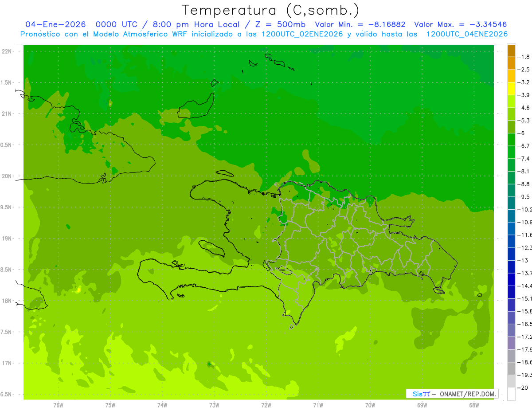532x411 pixels.
Task: Click the "-13" colorbar label
Action: 523,260
